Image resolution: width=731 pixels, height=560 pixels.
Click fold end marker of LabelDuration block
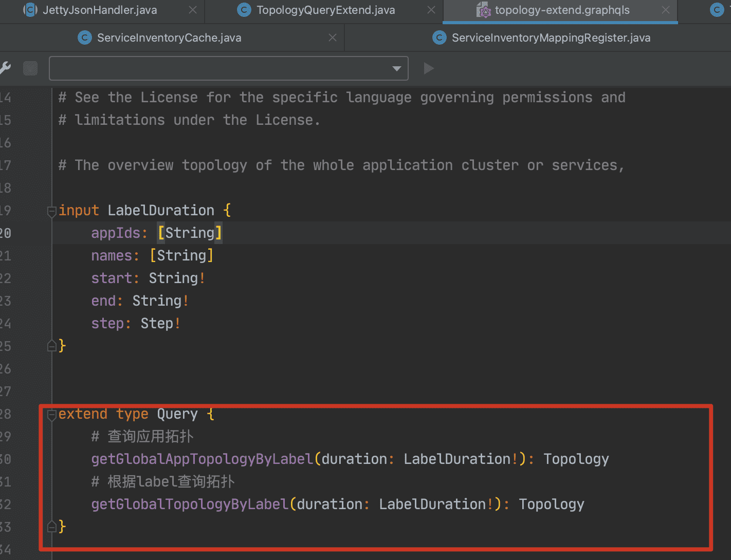pyautogui.click(x=51, y=346)
